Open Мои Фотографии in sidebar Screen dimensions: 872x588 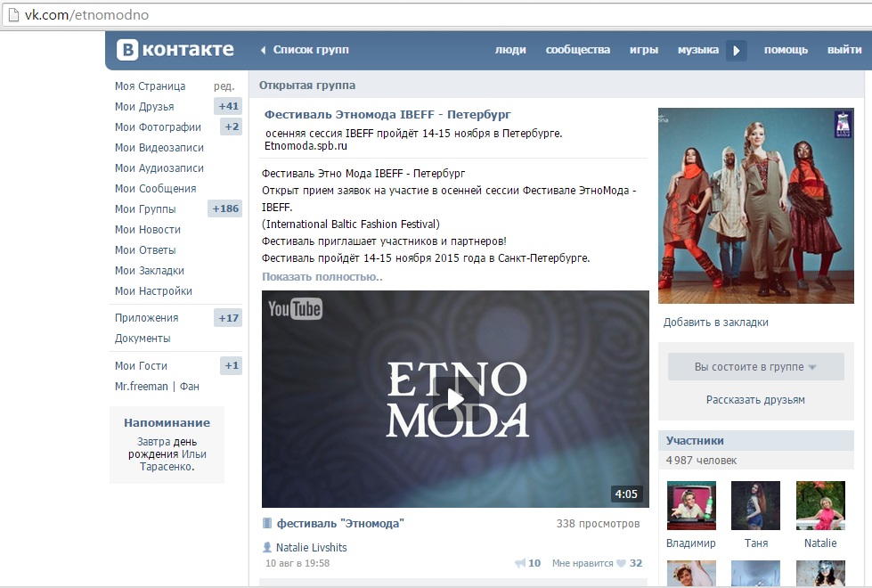click(158, 127)
